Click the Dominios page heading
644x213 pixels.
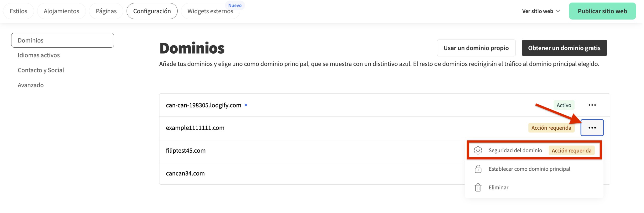click(192, 48)
